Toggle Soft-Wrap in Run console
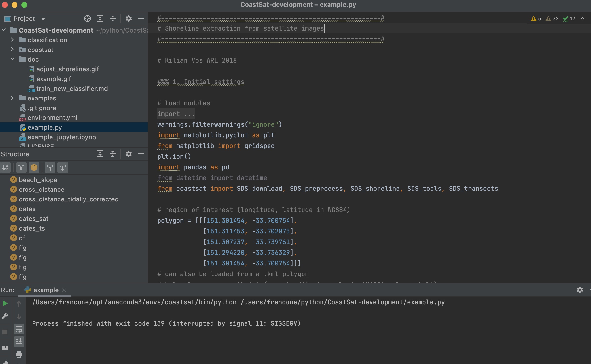Screen dimensions: 591x364 click(x=19, y=329)
